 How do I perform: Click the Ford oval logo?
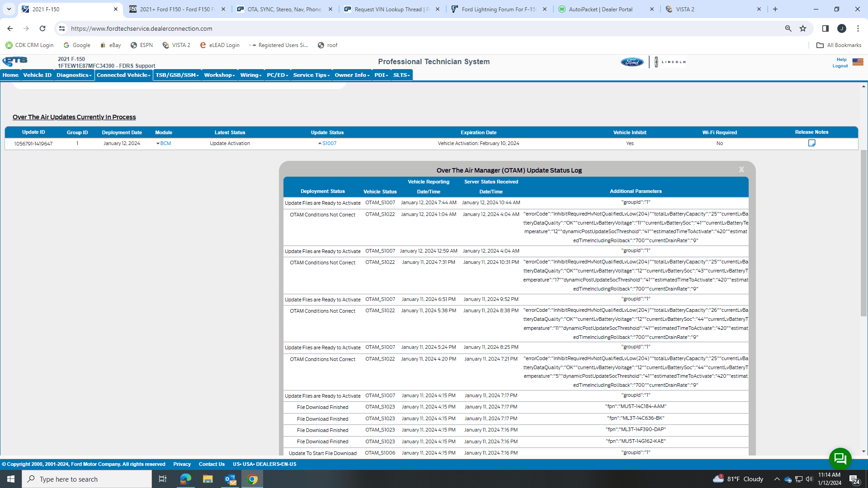632,62
